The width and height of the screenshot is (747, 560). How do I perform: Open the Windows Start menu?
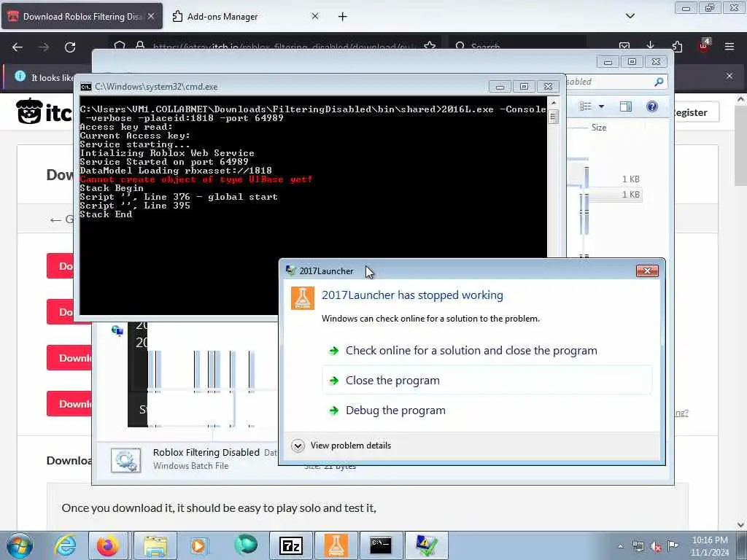(20, 545)
